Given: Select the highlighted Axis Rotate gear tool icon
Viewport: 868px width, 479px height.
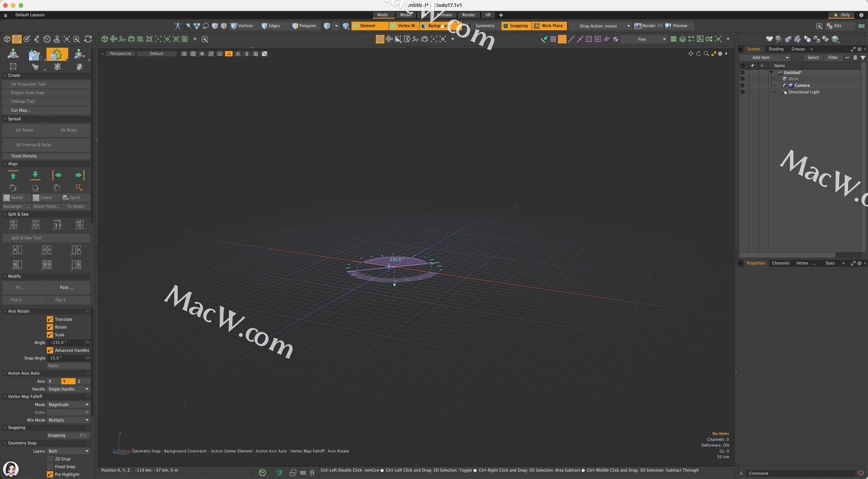Looking at the screenshot, I should tap(57, 54).
